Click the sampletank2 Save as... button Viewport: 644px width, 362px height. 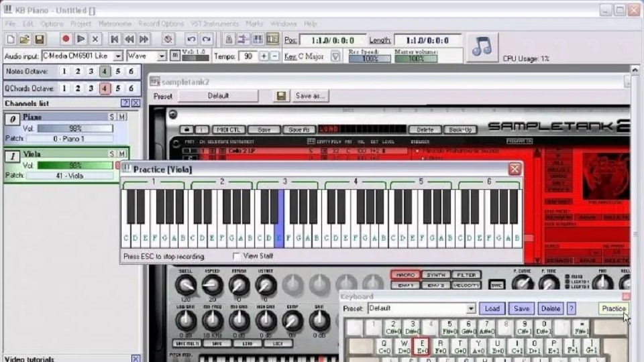point(310,96)
